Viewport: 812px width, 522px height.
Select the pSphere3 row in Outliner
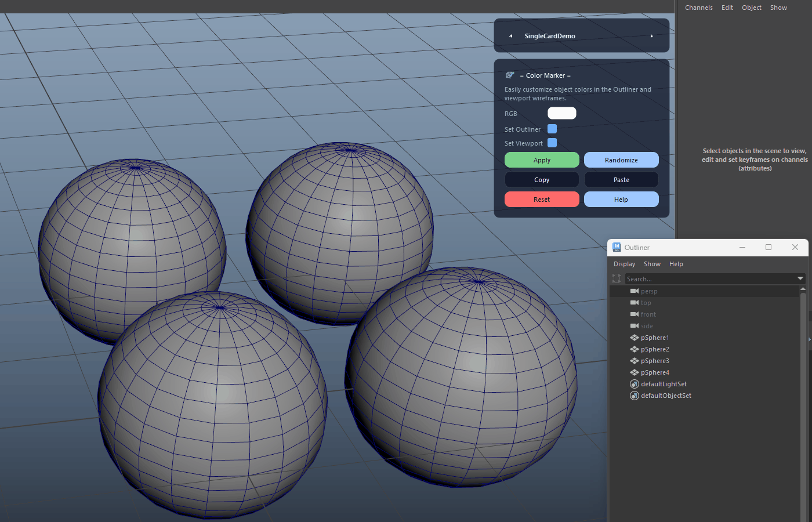tap(704, 361)
